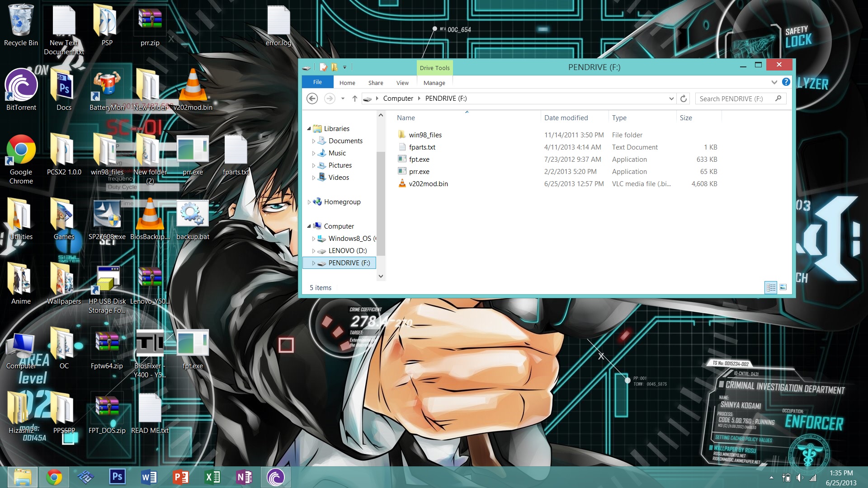This screenshot has width=868, height=488.
Task: Open Customize Quick Access Toolbar dropdown
Action: (344, 67)
